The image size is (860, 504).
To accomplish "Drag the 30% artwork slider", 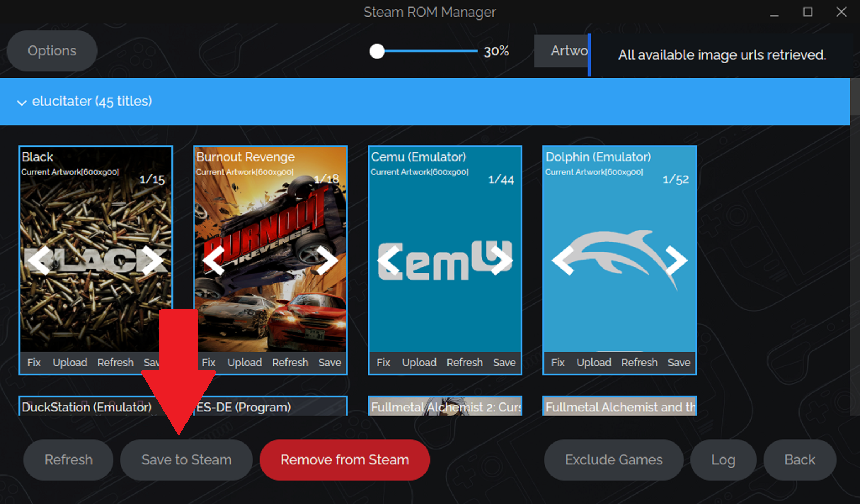I will (x=377, y=50).
